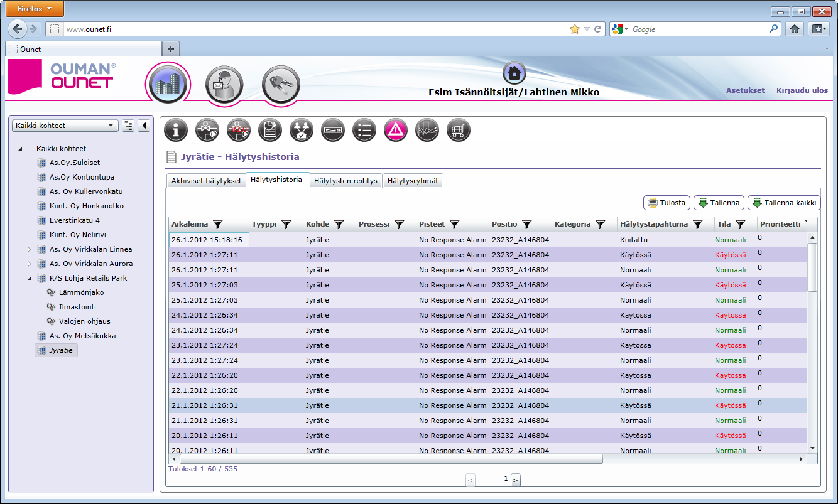Bookmark this page with the star

point(574,29)
